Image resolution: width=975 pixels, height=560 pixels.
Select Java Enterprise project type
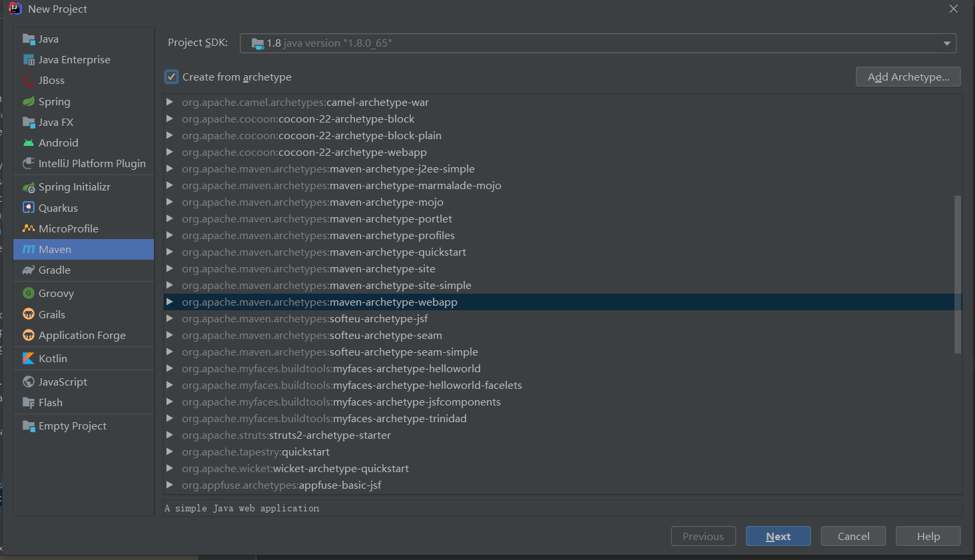pyautogui.click(x=84, y=60)
